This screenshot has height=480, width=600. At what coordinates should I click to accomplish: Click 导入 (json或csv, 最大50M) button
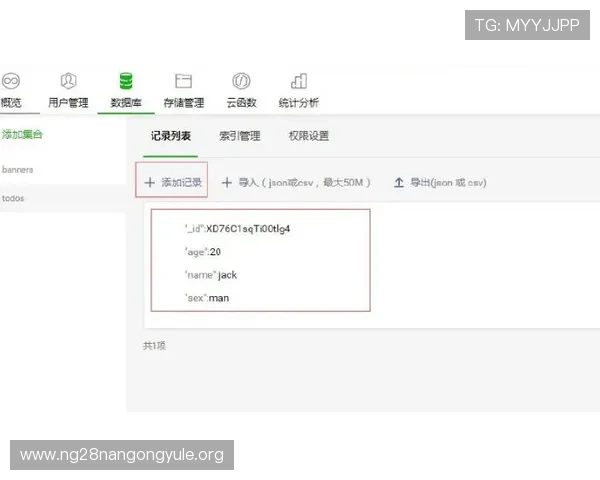pos(296,183)
